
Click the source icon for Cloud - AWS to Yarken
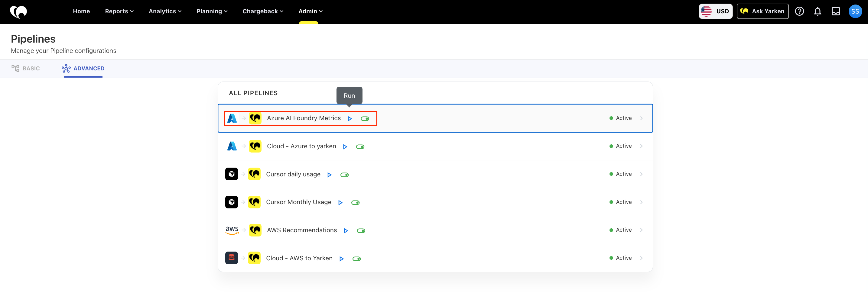(232, 258)
